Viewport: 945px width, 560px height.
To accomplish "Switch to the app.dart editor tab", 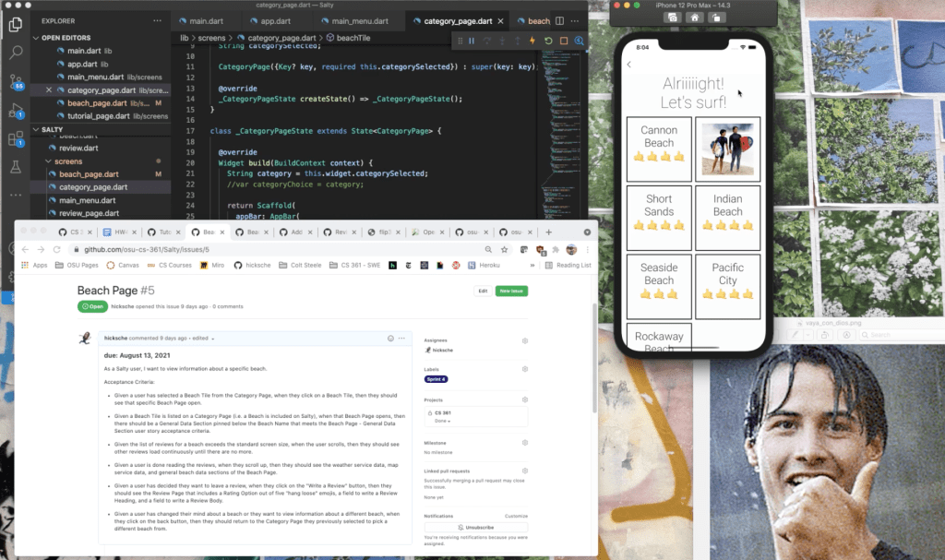I will tap(269, 20).
